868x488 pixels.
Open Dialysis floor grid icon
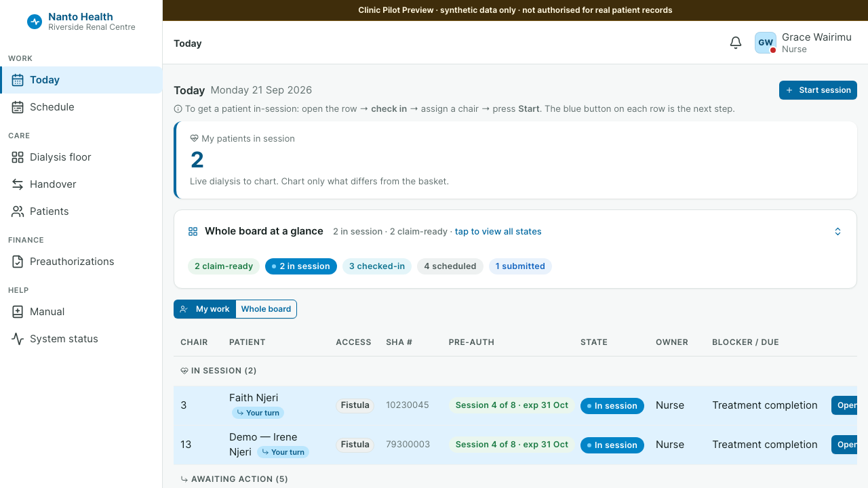18,157
